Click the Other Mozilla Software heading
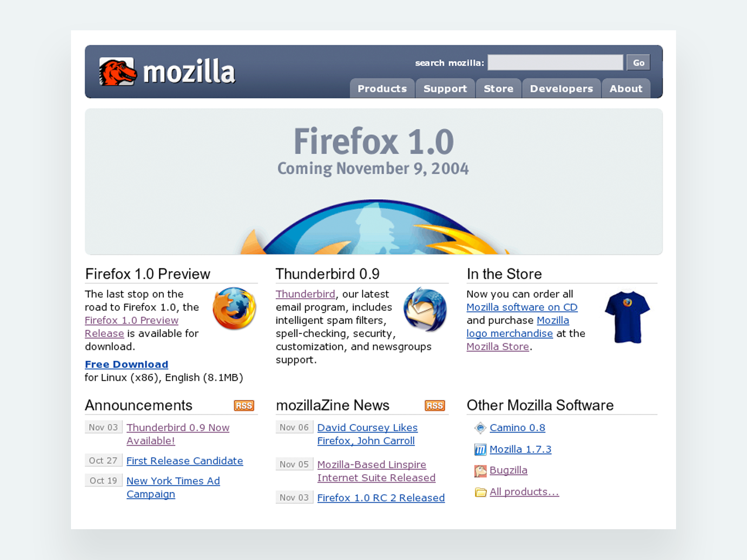 [540, 405]
